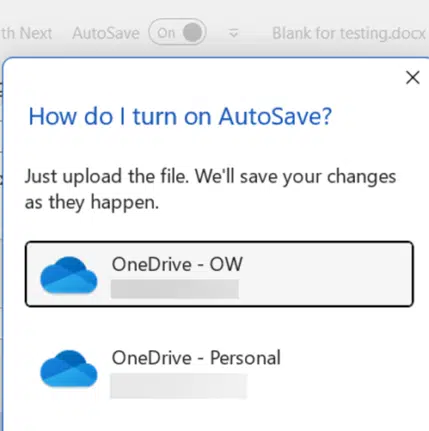
Task: Click the "OneDrive - OW" text label
Action: [x=177, y=264]
